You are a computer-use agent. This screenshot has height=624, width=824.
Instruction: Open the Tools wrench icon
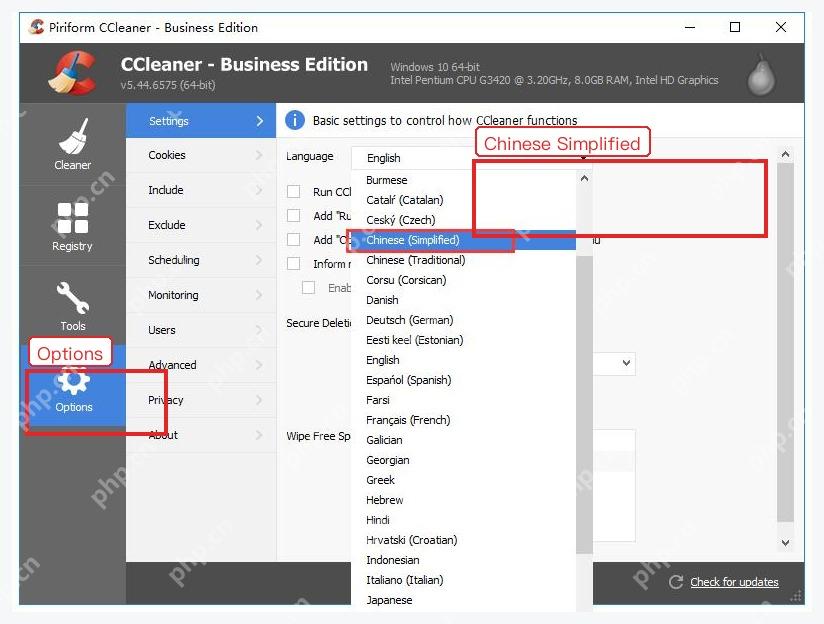[x=73, y=298]
